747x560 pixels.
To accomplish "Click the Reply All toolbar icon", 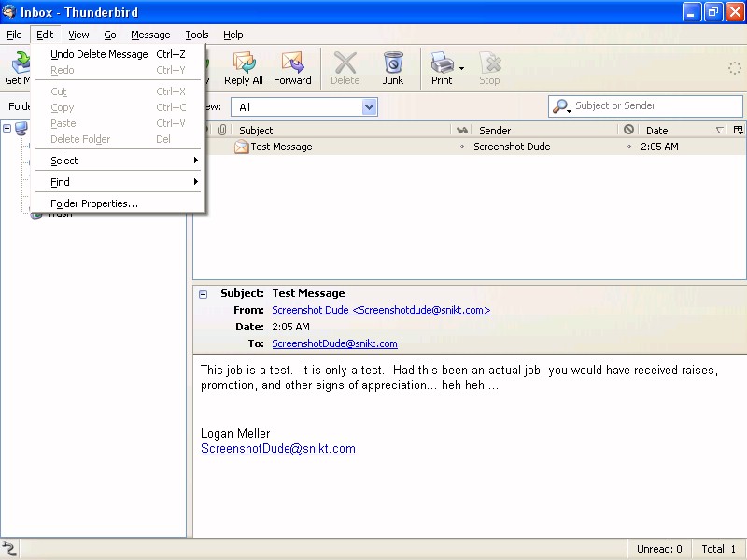I will pos(244,68).
